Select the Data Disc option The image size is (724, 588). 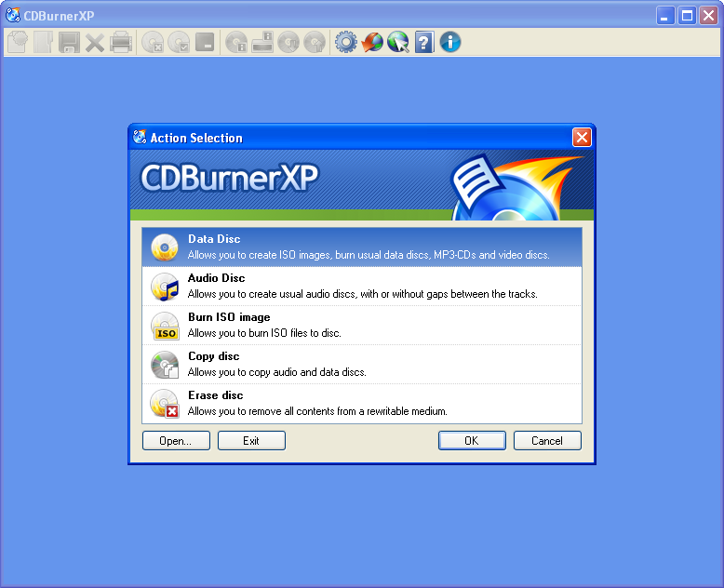(x=361, y=247)
